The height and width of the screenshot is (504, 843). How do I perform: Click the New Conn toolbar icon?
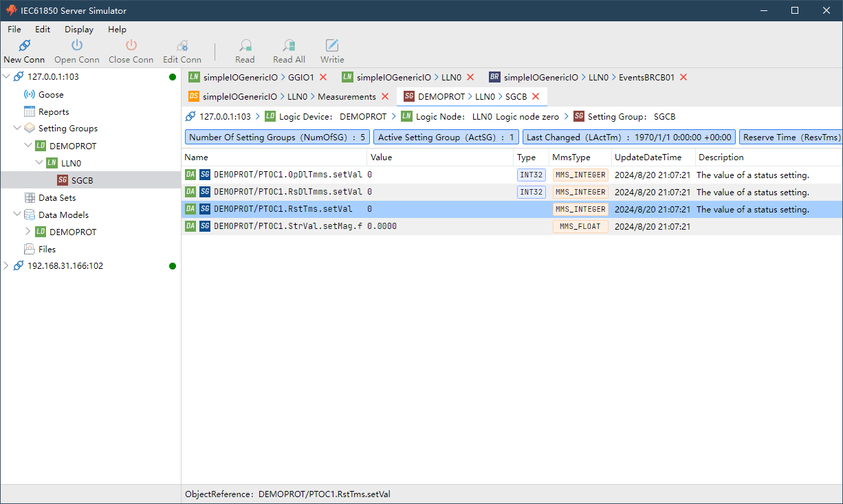24,45
